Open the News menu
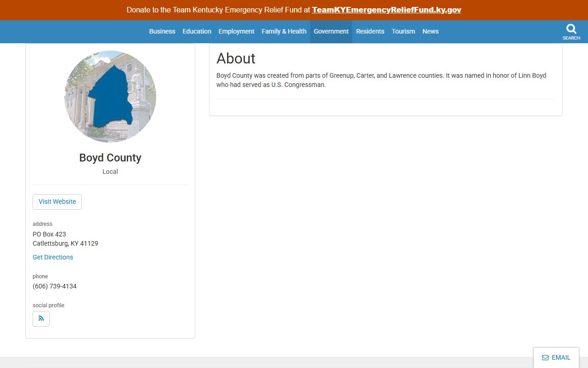Viewport: 588px width, 368px height. pos(430,31)
